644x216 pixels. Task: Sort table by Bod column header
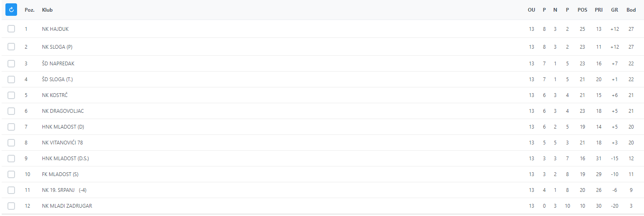[631, 10]
